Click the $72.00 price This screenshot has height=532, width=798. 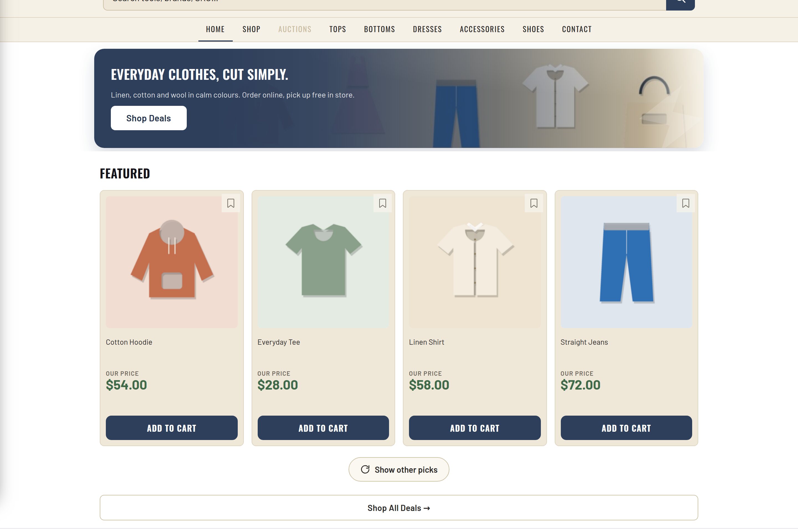coord(580,385)
